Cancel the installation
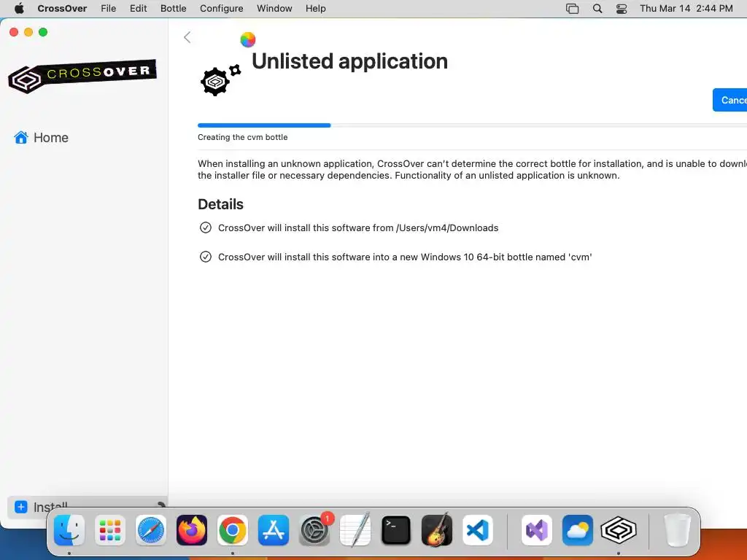 tap(729, 100)
